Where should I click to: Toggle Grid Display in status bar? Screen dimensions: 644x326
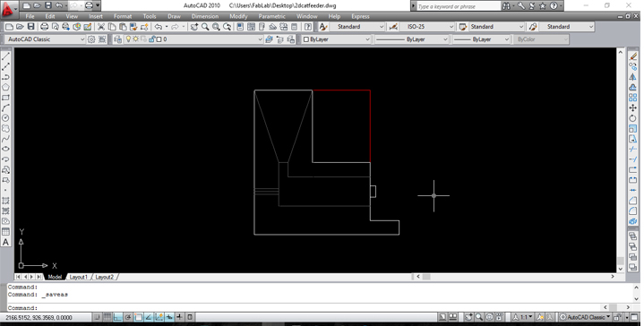click(x=107, y=317)
